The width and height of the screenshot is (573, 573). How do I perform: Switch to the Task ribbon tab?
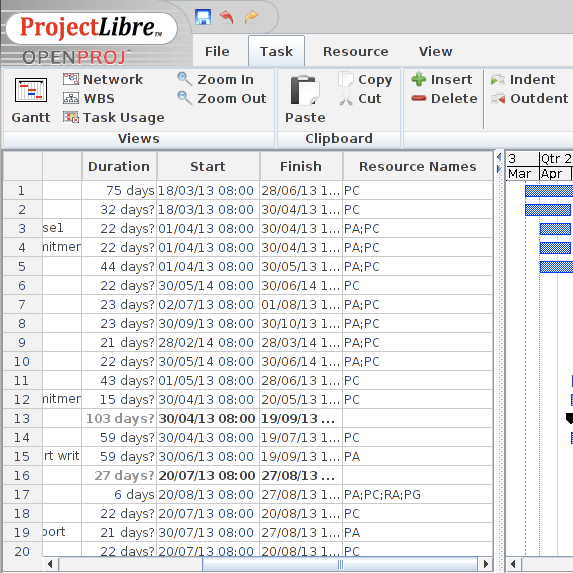pos(276,52)
